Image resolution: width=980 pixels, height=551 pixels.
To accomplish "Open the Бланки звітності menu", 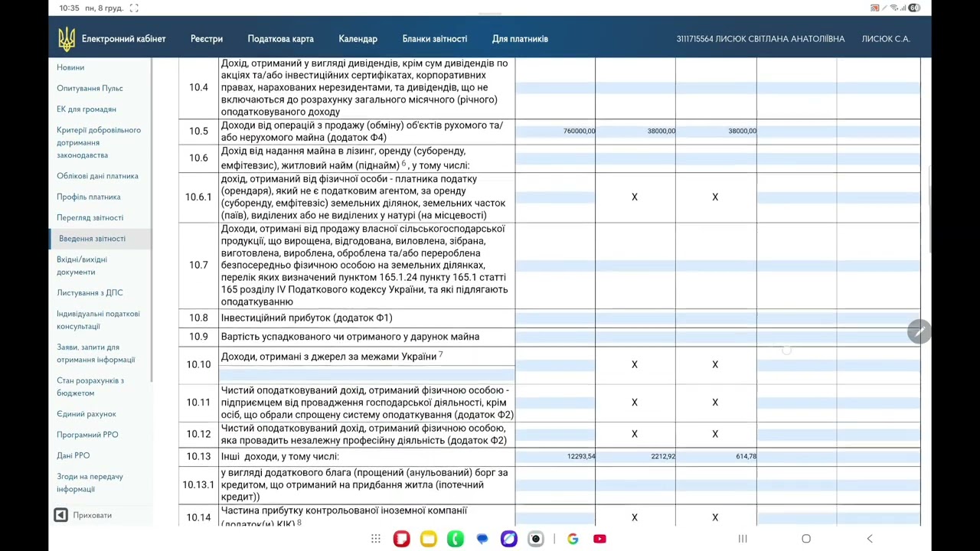I will tap(434, 39).
